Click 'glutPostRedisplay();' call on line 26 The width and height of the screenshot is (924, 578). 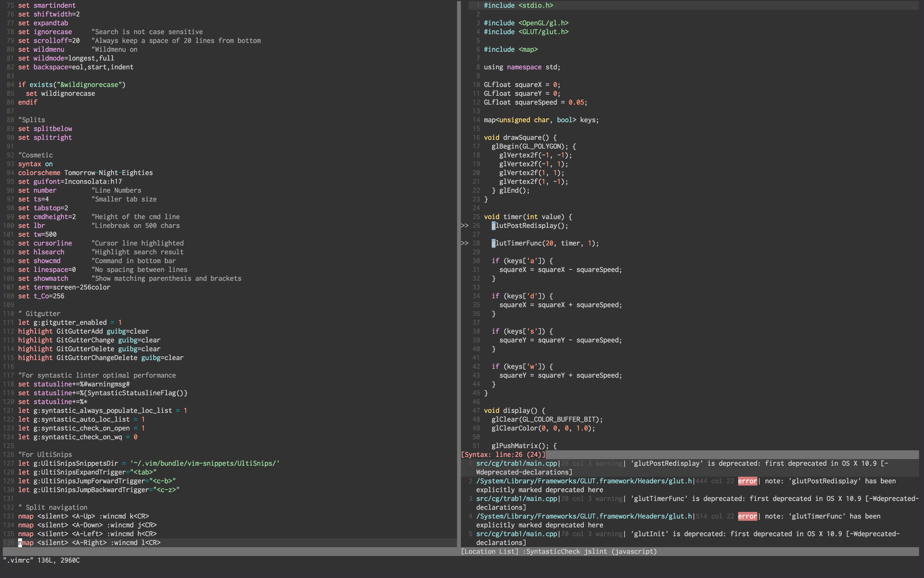click(x=530, y=225)
